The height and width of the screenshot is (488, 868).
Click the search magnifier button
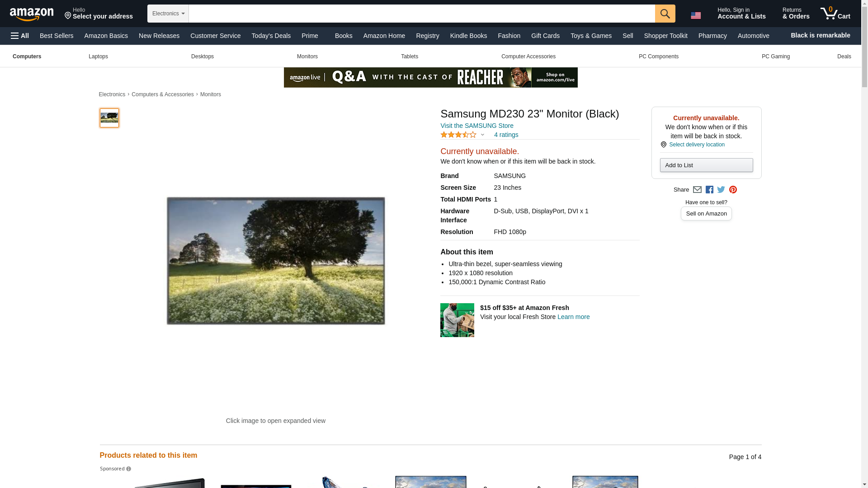coord(665,14)
